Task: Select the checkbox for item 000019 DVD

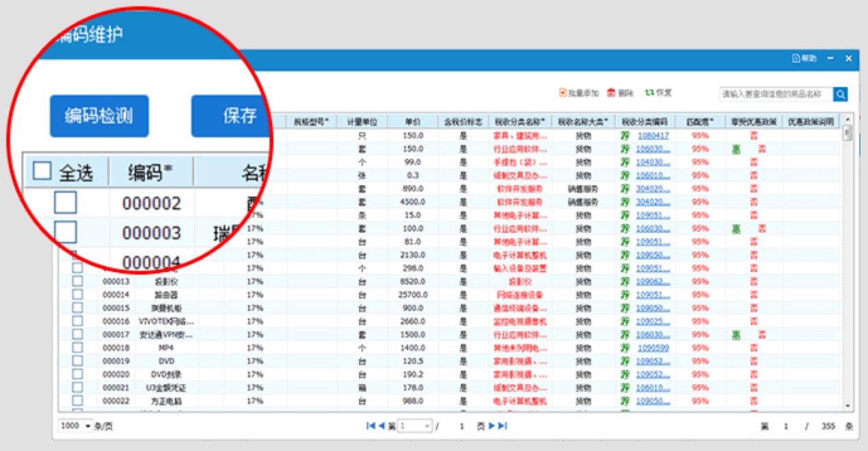Action: coord(77,361)
